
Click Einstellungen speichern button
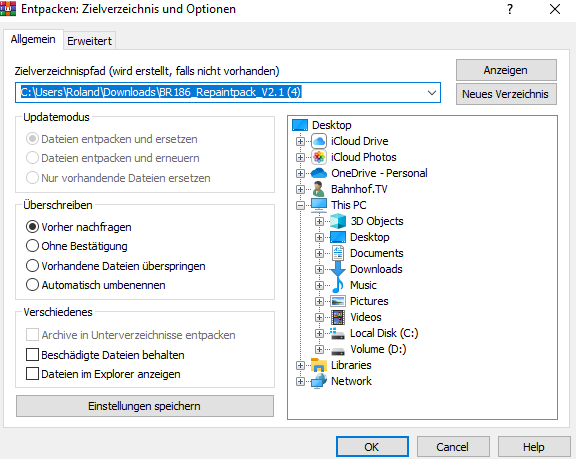pos(145,406)
